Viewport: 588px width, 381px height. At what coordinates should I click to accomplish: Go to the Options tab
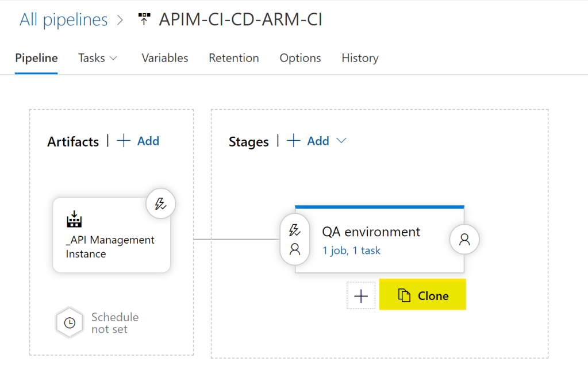(300, 58)
